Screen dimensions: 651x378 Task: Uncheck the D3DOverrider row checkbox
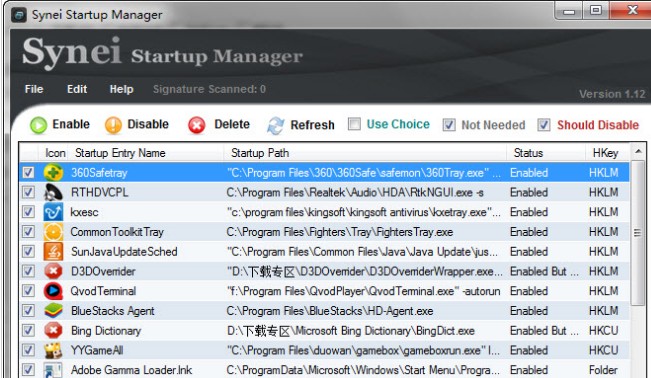point(28,271)
